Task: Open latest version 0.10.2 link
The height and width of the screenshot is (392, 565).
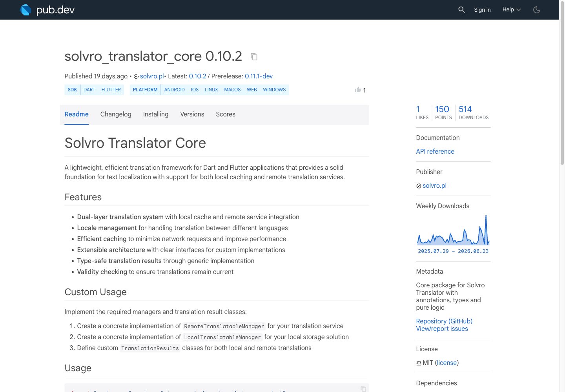Action: pos(197,76)
